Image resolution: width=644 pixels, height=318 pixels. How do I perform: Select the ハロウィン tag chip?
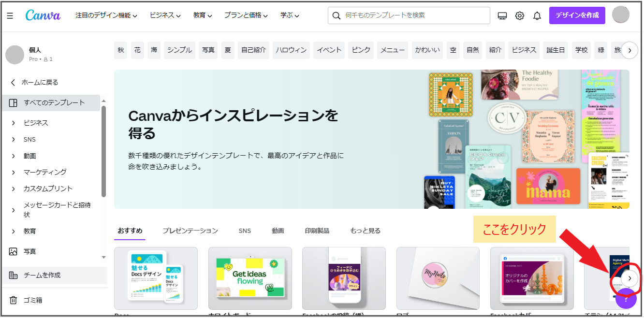[x=291, y=50]
